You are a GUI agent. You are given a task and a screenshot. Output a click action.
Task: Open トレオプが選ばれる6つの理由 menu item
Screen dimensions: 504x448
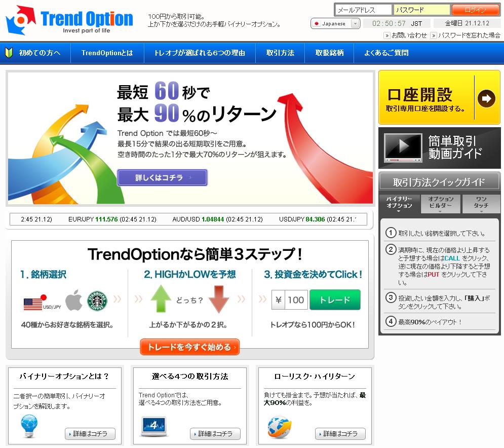pos(200,53)
